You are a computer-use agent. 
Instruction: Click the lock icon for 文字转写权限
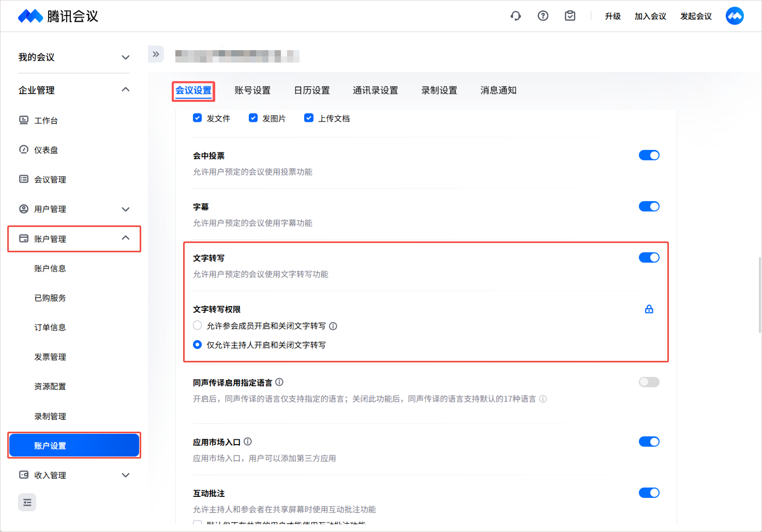(x=649, y=309)
